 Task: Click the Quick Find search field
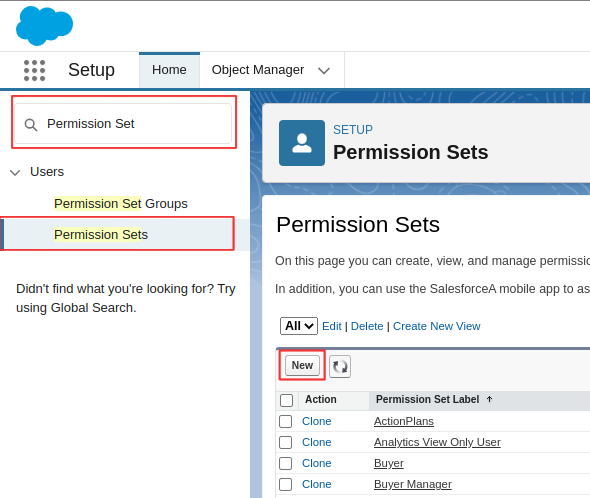[123, 124]
